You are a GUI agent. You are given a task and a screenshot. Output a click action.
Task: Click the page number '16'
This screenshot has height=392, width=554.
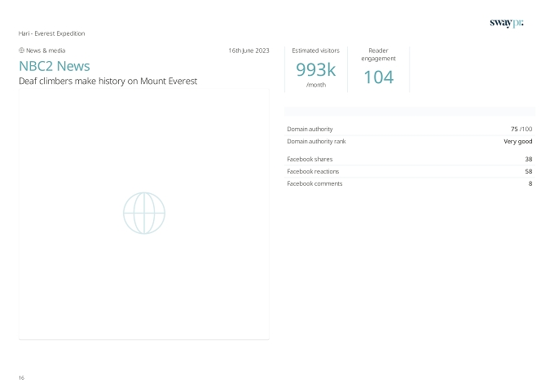point(21,378)
